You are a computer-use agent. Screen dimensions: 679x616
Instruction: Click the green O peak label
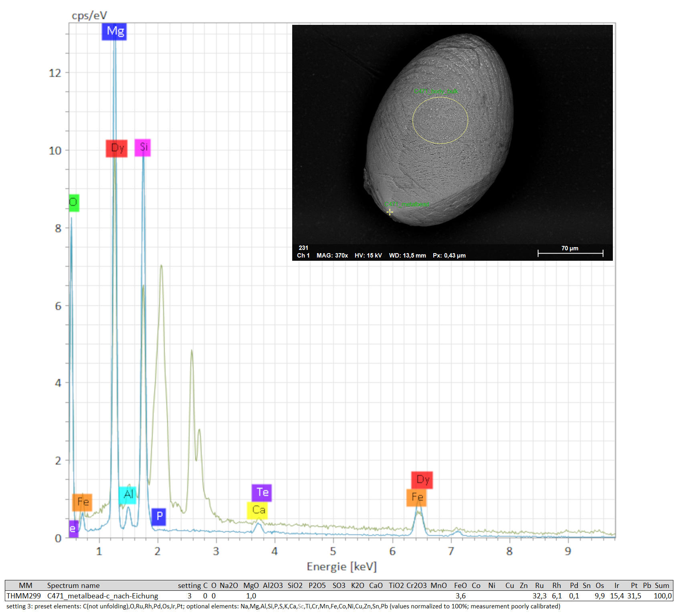click(x=74, y=203)
